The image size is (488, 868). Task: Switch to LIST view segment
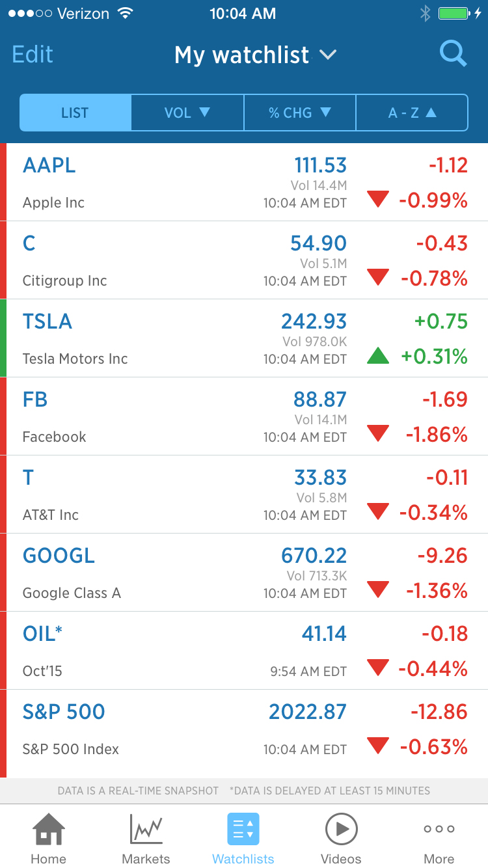coord(75,113)
